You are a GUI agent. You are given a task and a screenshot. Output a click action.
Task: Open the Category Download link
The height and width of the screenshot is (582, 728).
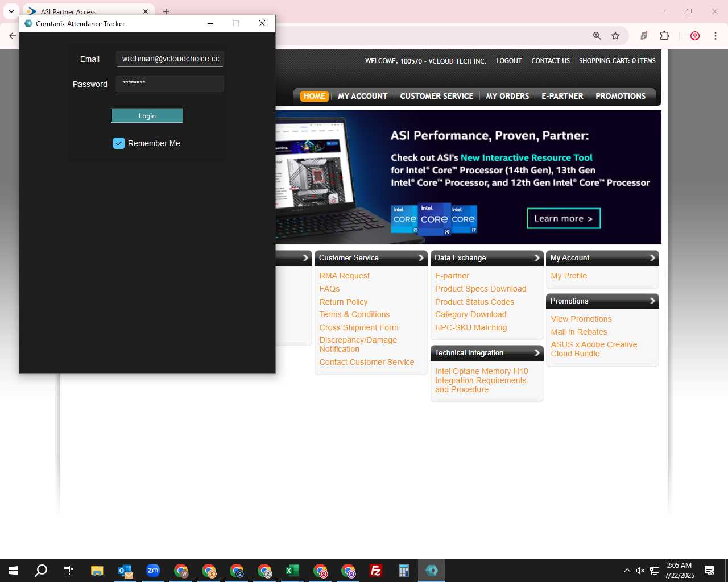(470, 314)
